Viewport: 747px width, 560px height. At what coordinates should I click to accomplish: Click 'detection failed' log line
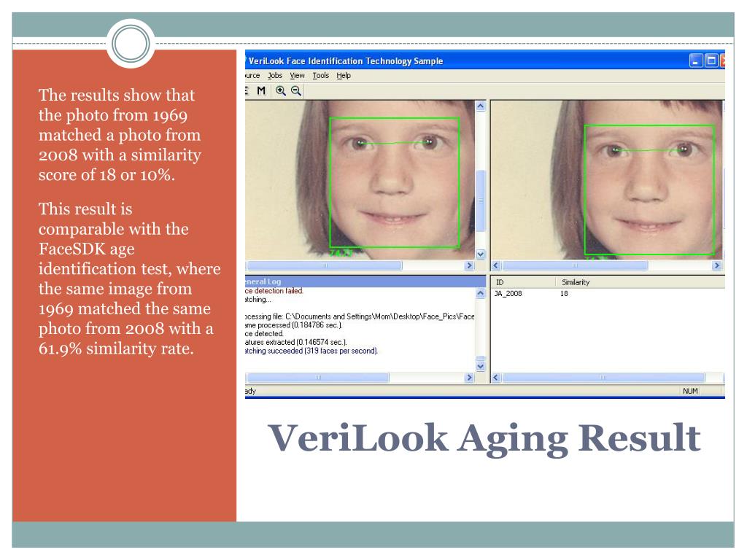[x=274, y=290]
